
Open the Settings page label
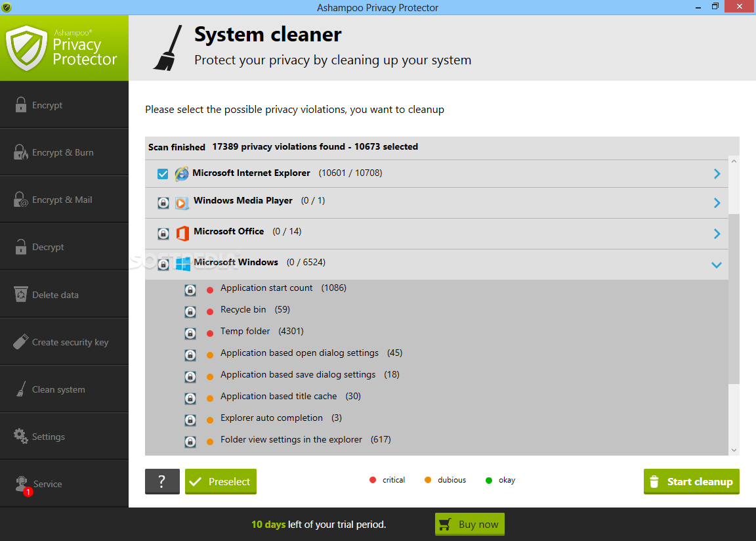point(48,437)
